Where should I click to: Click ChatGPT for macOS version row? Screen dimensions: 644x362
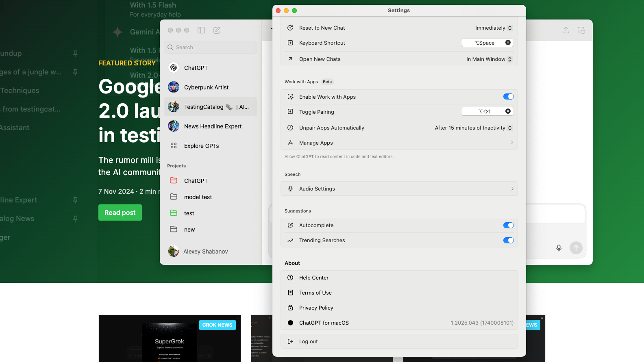coord(399,323)
